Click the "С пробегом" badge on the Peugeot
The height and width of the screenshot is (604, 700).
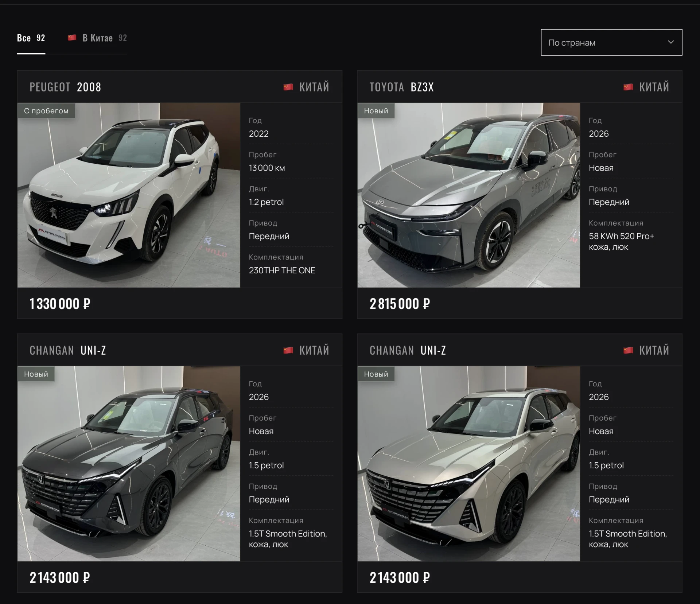pos(46,111)
